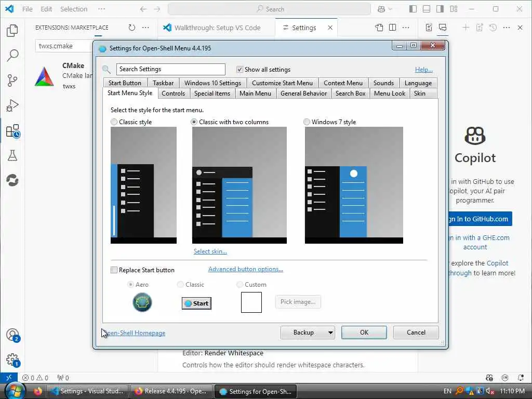The image size is (532, 399).
Task: Toggle primary side bar layout icon
Action: (413, 9)
